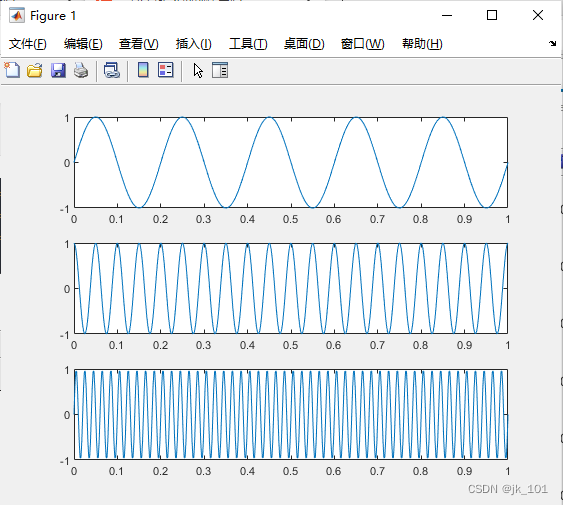Open the Property Inspector toolbar icon

(220, 70)
